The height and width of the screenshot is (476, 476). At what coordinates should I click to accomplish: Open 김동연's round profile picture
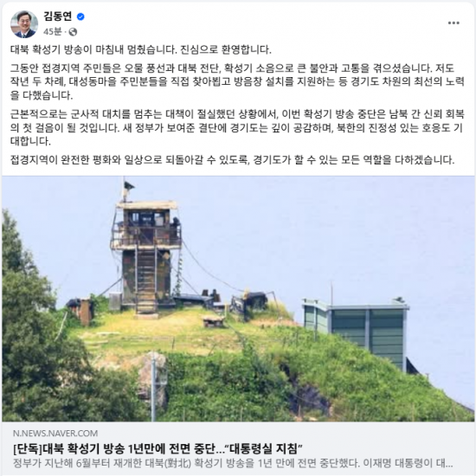coord(24,24)
